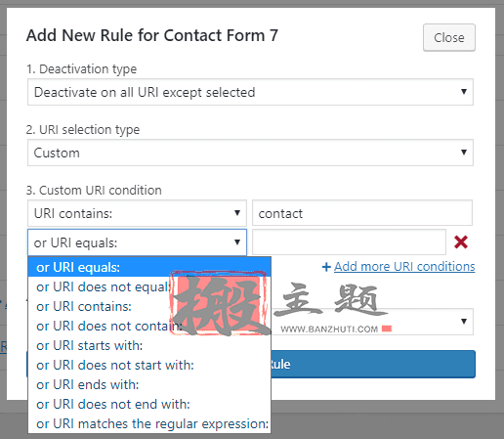The image size is (504, 439).
Task: Choose 'or URI matches the regular expression:' option
Action: 149,423
